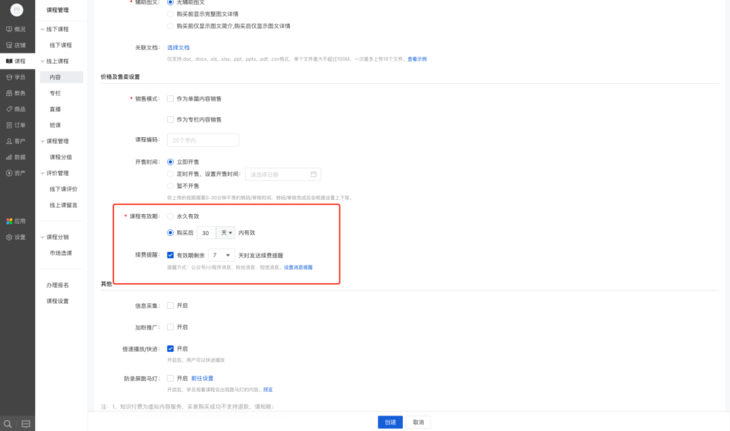This screenshot has width=730, height=431.
Task: Open the 商品 goods tag icon
Action: click(x=9, y=109)
